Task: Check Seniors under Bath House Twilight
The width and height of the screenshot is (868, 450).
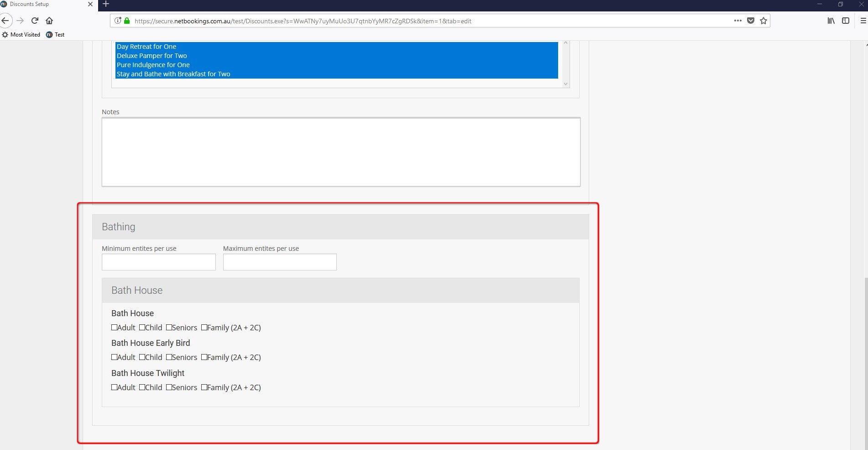Action: pos(169,387)
